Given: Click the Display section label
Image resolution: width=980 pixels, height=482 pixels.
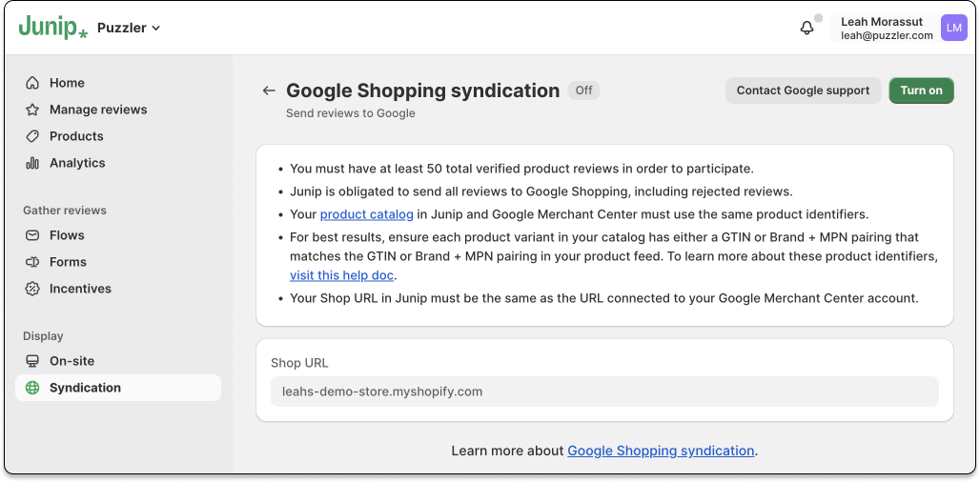Looking at the screenshot, I should click(x=43, y=336).
